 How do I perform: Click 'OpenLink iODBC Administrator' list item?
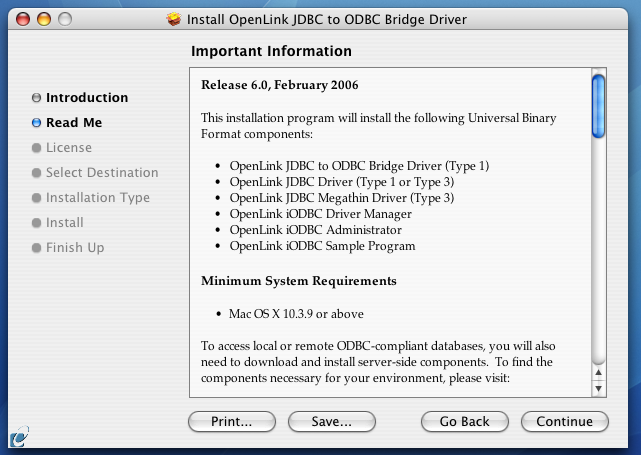click(x=316, y=230)
